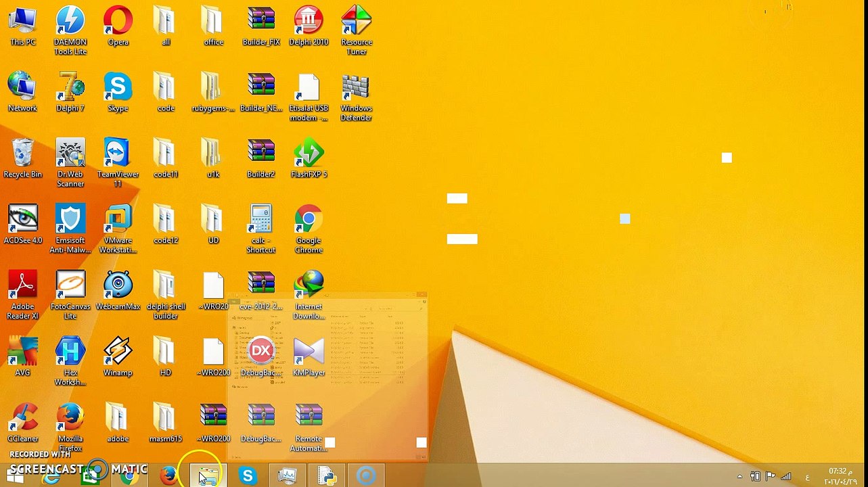The image size is (868, 487).
Task: Select the Etisalat USB modem file
Action: click(309, 97)
